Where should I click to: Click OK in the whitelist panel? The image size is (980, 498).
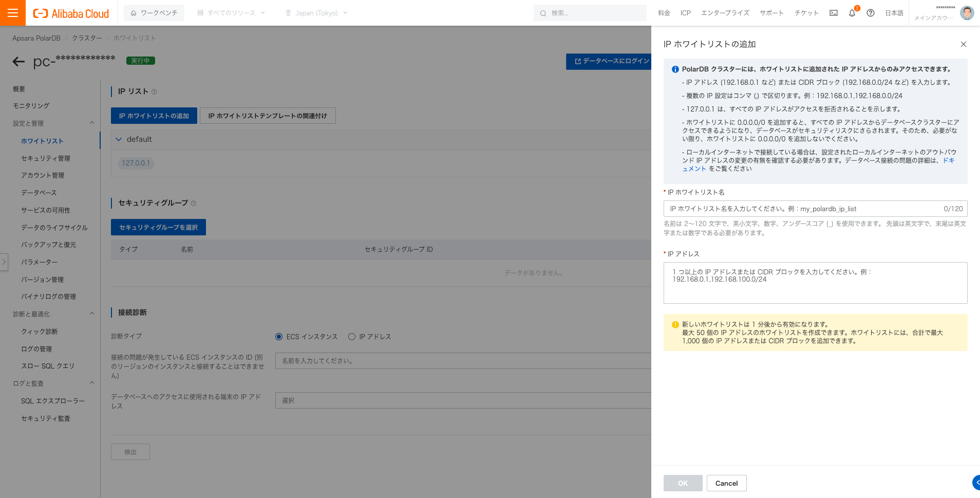(683, 483)
